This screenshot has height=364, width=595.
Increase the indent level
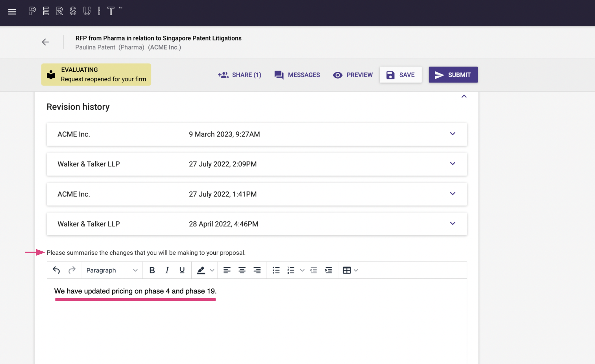coord(328,270)
